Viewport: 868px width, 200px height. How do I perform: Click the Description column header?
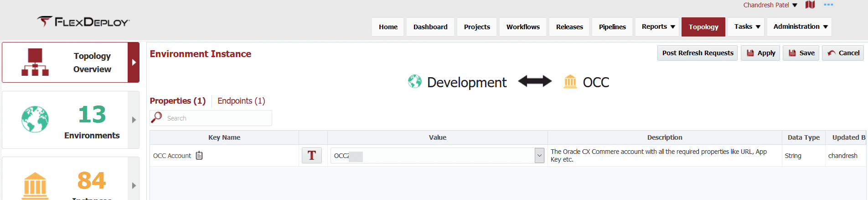coord(665,137)
